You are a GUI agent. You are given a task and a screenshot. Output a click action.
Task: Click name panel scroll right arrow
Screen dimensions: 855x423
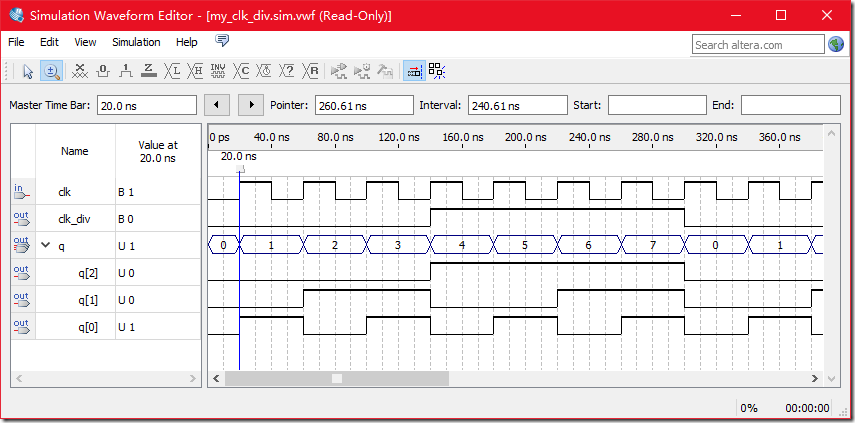pos(192,378)
